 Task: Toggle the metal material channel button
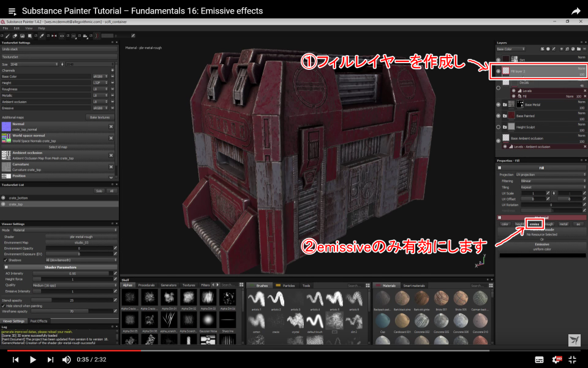point(563,224)
